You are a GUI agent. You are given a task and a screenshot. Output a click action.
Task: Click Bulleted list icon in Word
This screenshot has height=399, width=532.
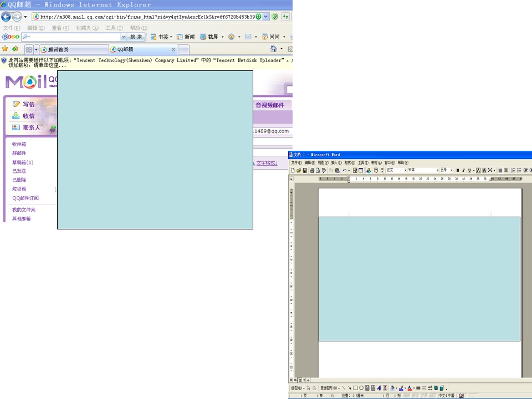519,170
